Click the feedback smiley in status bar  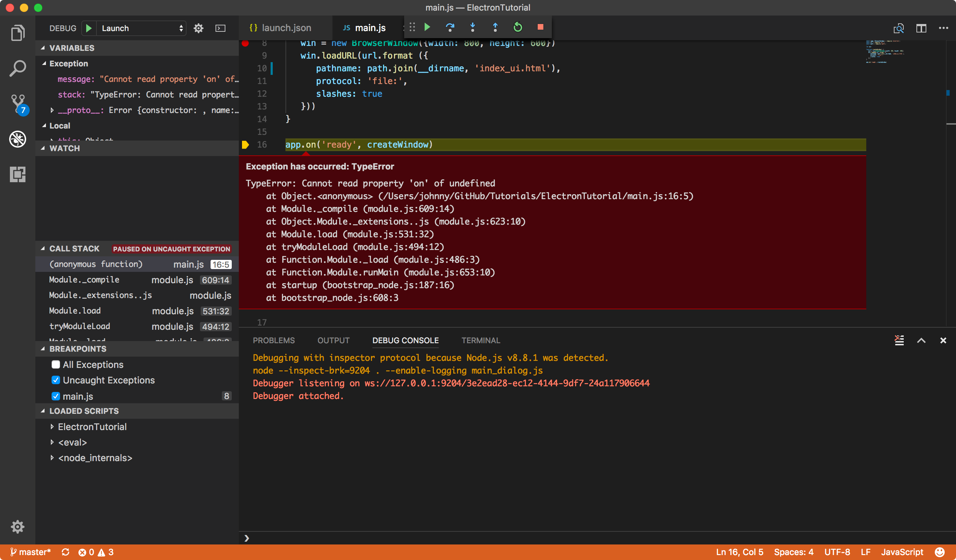[x=940, y=552]
